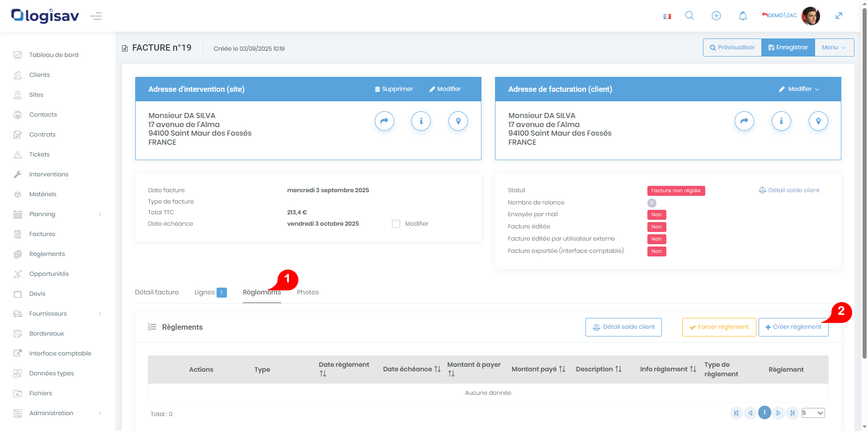The width and height of the screenshot is (868, 431).
Task: Open Tableau de bord in sidebar
Action: [x=54, y=55]
